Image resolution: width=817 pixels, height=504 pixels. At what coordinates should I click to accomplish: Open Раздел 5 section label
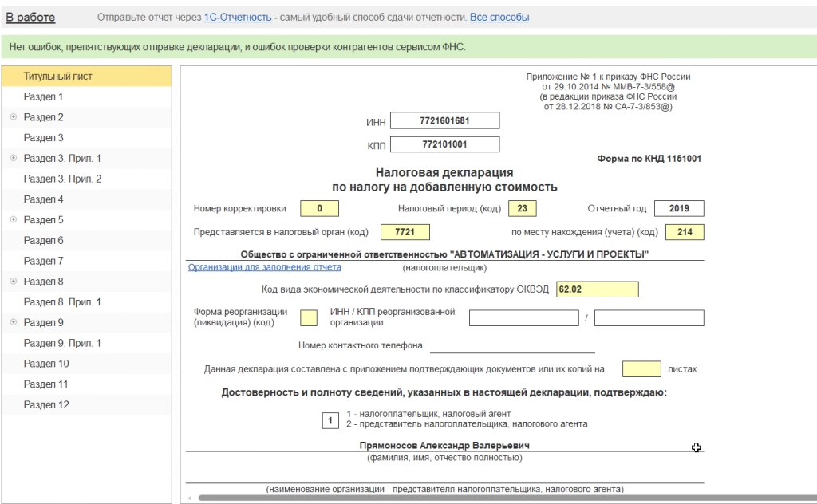pyautogui.click(x=43, y=220)
